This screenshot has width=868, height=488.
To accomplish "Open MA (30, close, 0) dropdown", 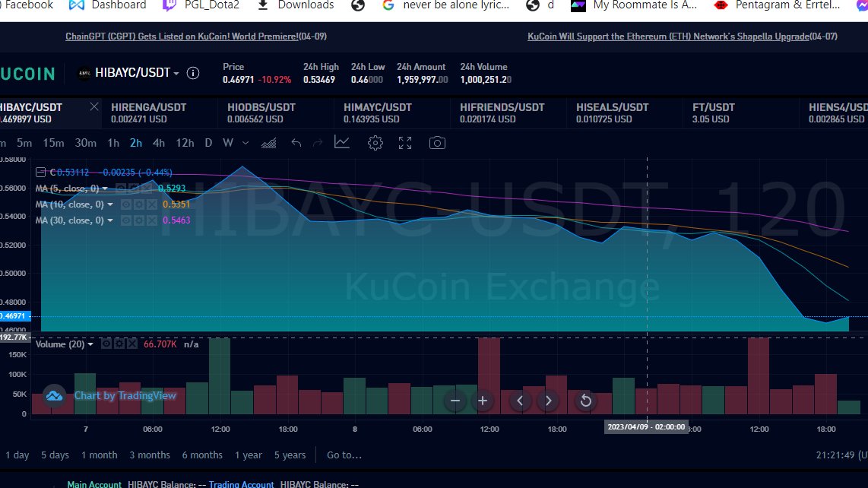I will click(x=109, y=220).
